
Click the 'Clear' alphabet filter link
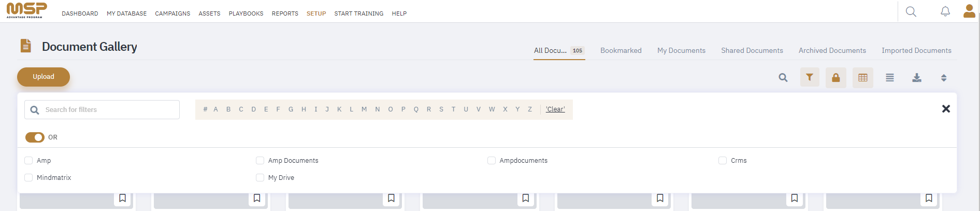pyautogui.click(x=555, y=109)
